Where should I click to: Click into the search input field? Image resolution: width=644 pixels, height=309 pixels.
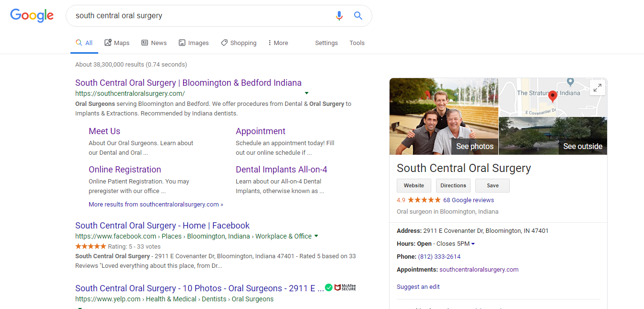(x=201, y=16)
